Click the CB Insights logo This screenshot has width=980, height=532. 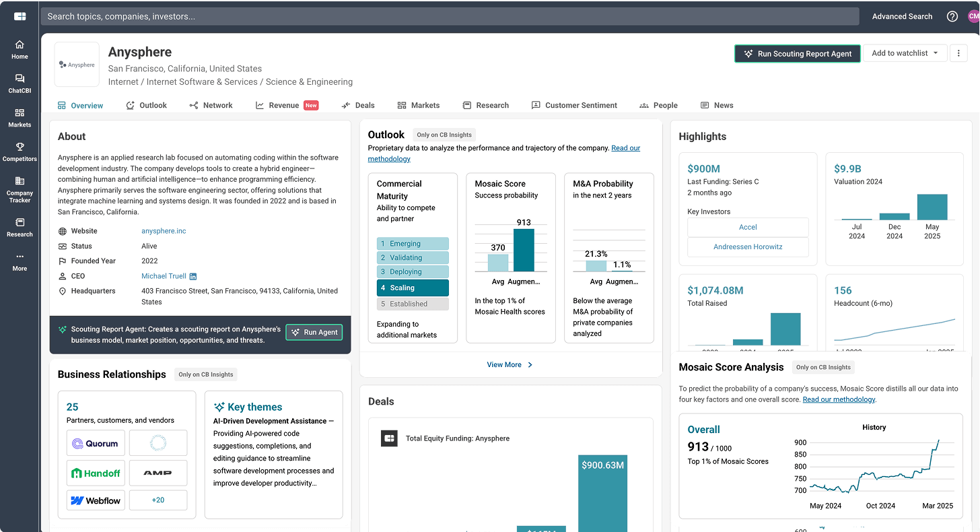click(x=20, y=16)
